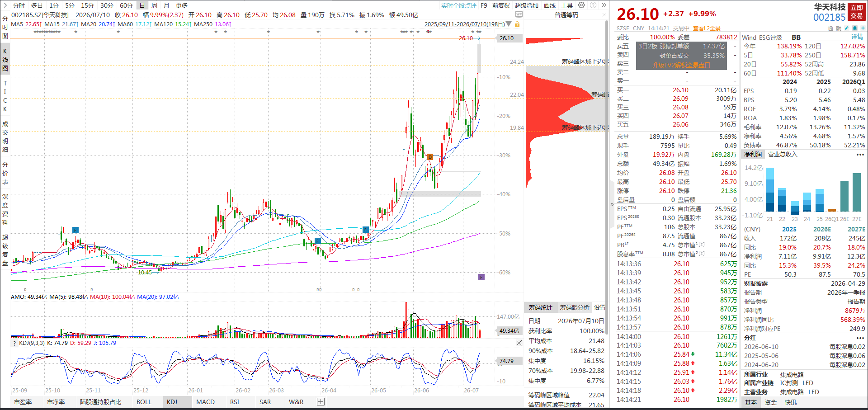Click 实时个股点评 link
868x410 pixels.
point(458,5)
